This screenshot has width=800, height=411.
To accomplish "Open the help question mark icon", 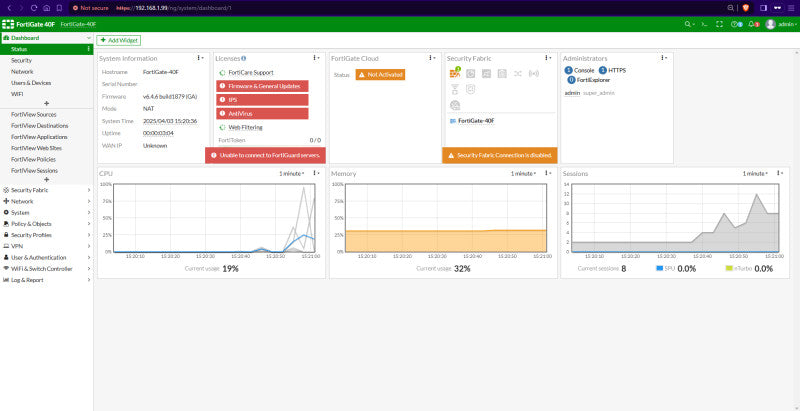I will 735,24.
